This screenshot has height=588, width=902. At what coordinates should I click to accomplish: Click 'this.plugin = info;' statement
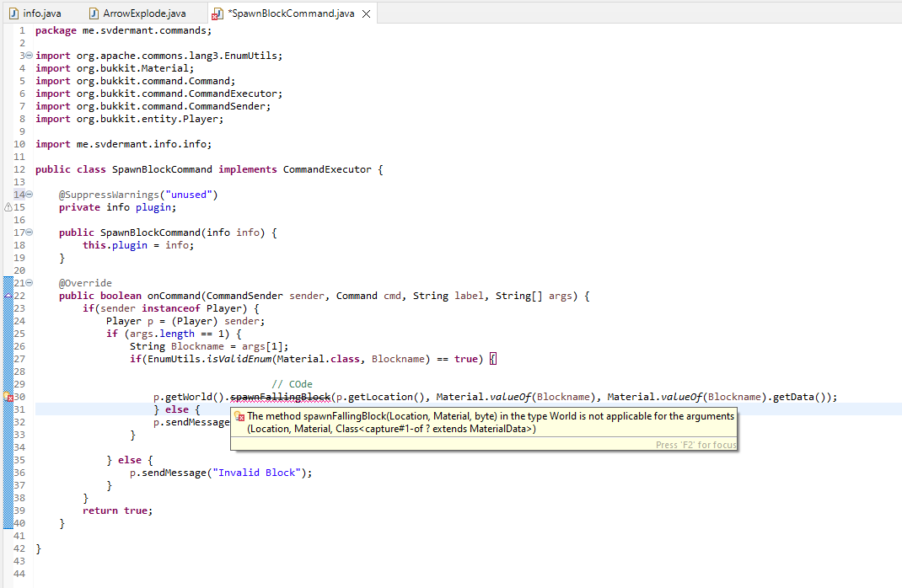click(x=138, y=245)
